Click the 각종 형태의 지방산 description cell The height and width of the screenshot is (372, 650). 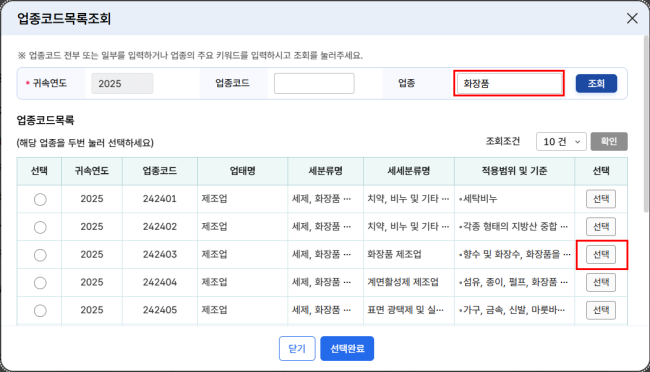coord(514,227)
